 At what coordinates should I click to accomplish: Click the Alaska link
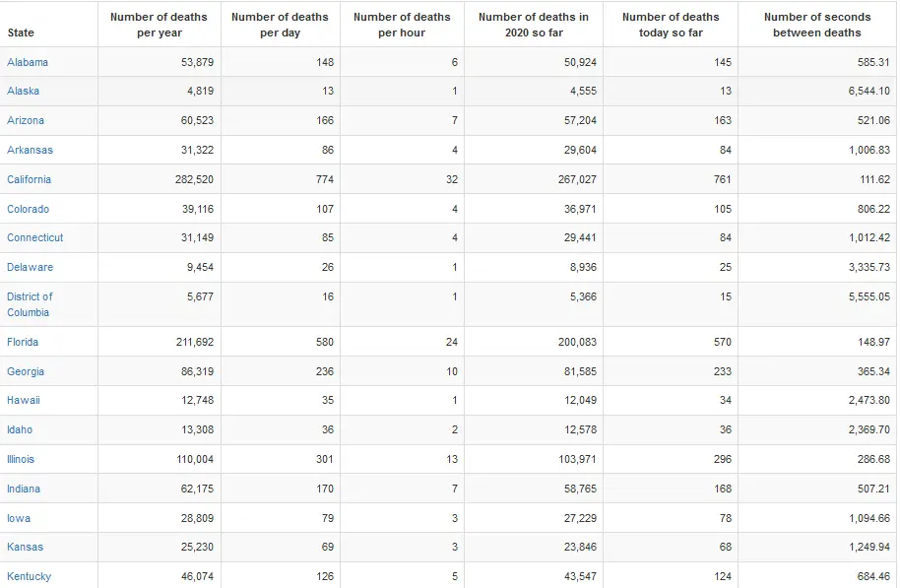(x=25, y=92)
